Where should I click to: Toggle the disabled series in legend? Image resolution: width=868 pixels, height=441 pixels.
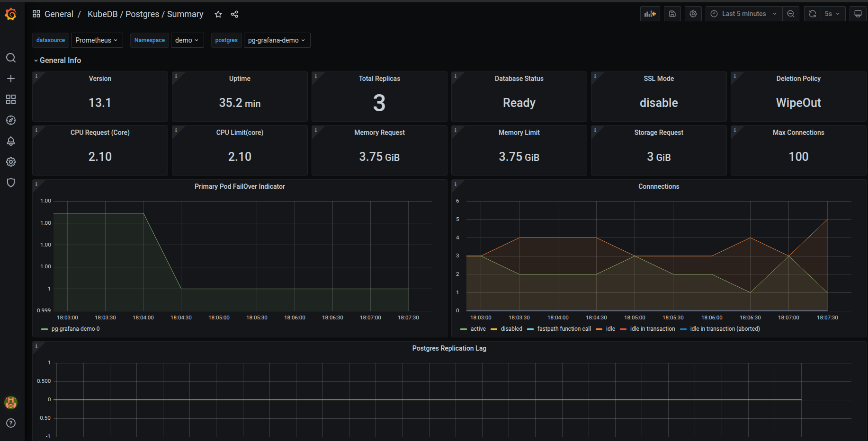click(511, 329)
